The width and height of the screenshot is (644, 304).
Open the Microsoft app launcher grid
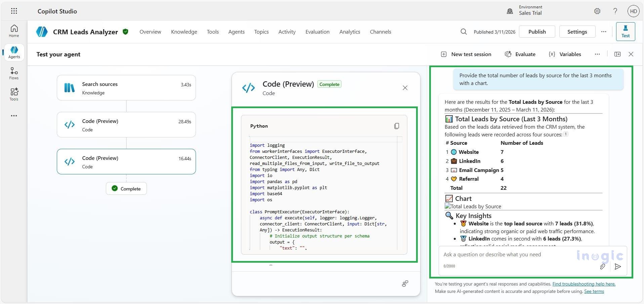point(14,11)
